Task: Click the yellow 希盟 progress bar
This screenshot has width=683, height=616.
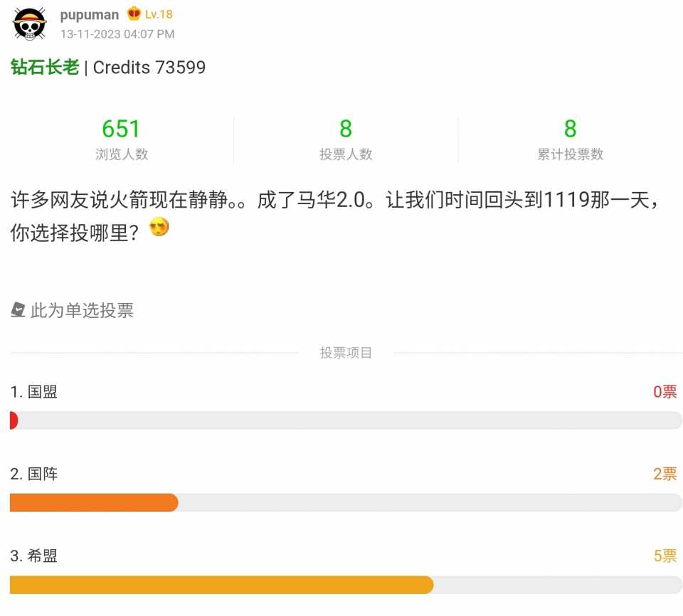Action: pos(222,585)
